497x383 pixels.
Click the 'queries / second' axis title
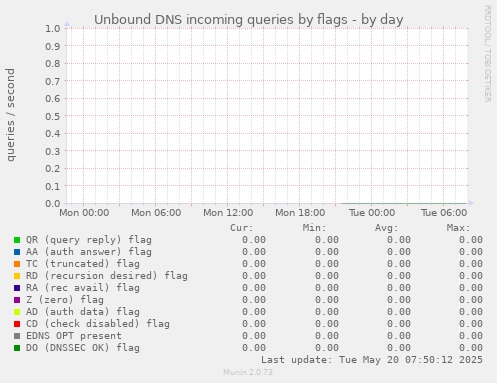tap(10, 115)
